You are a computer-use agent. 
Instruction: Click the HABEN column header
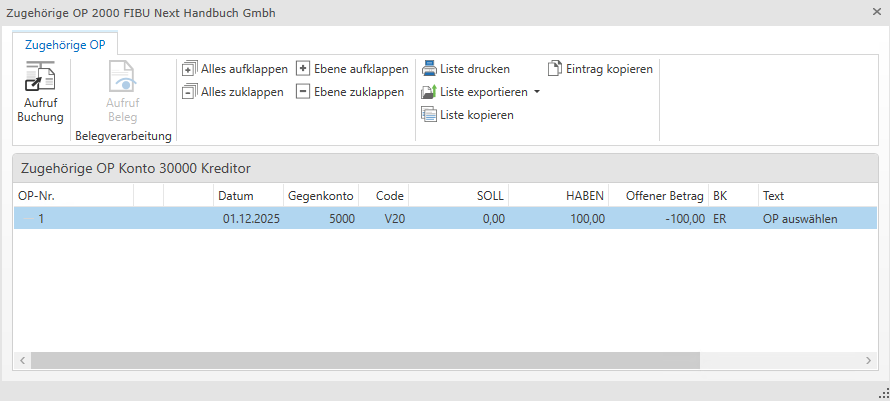[585, 195]
